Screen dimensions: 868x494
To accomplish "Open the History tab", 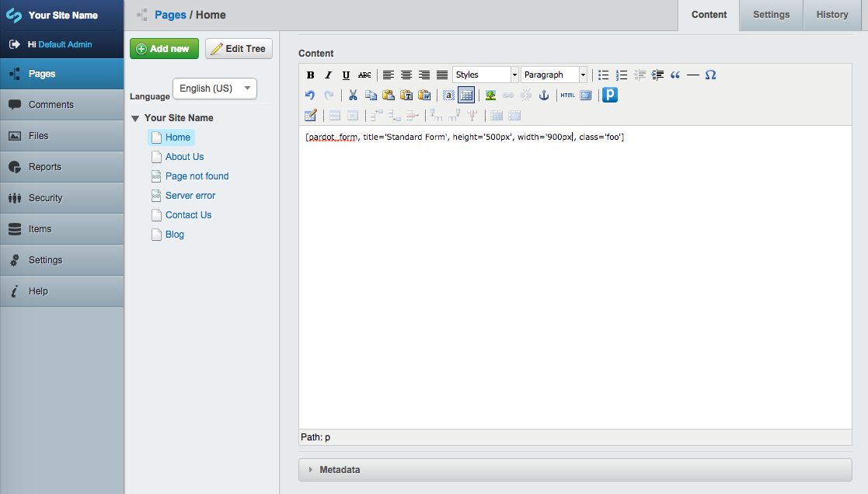I will [832, 15].
